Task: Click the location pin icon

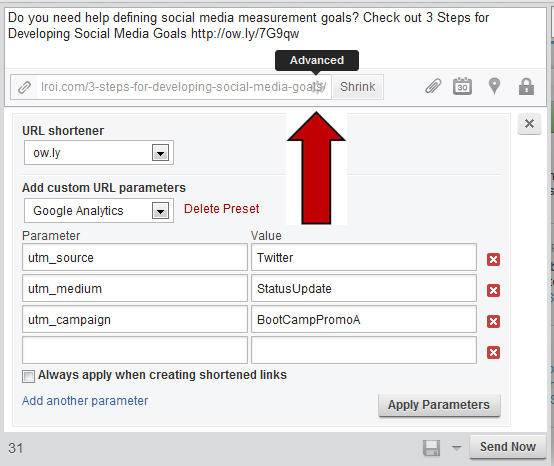Action: [494, 86]
